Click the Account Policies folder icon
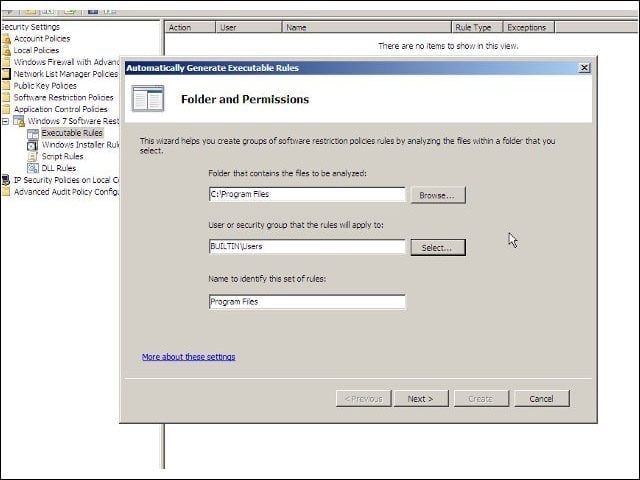This screenshot has height=480, width=640. tap(6, 39)
